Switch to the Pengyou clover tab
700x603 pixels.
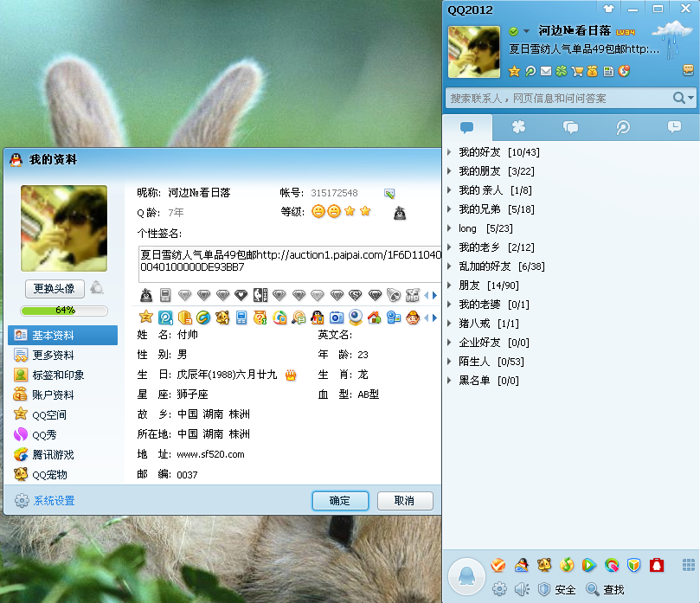518,128
